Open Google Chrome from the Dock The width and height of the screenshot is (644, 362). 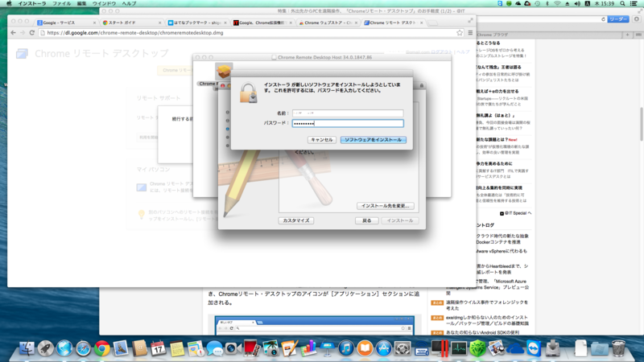(x=102, y=348)
